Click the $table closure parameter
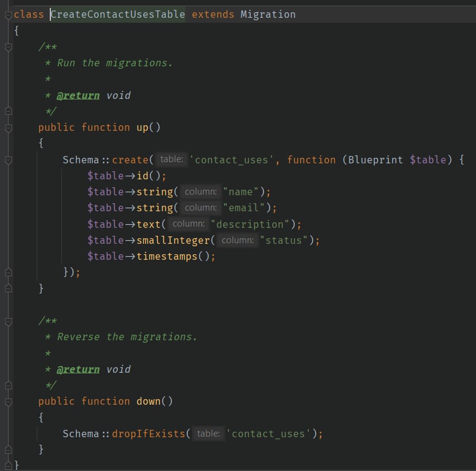The width and height of the screenshot is (476, 471). (x=428, y=160)
